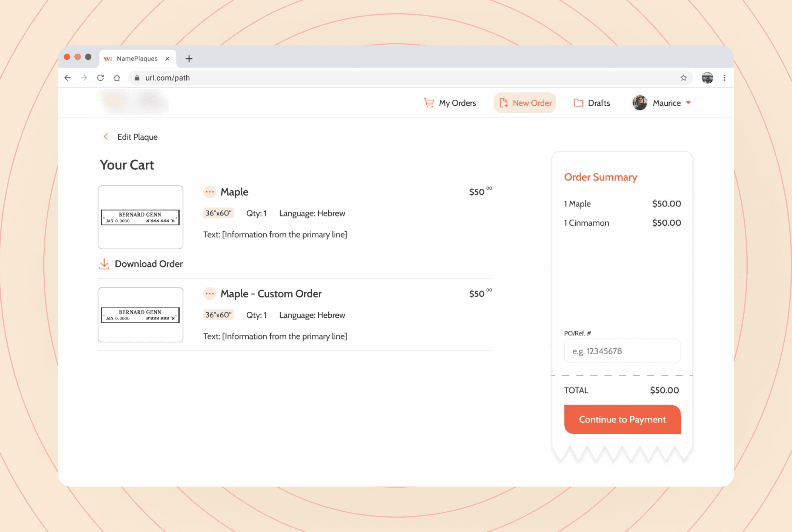
Task: Click the browser forward arrow
Action: coord(84,78)
